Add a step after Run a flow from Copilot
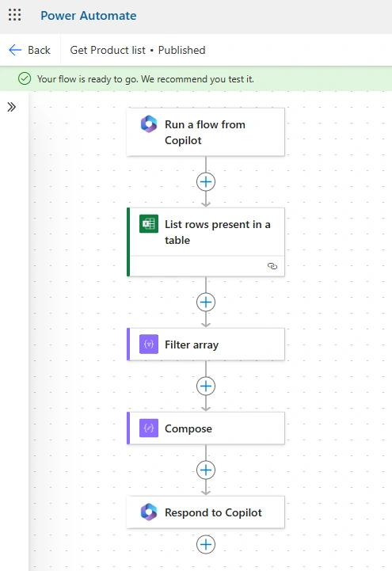Screen dimensions: 392x571 click(206, 181)
